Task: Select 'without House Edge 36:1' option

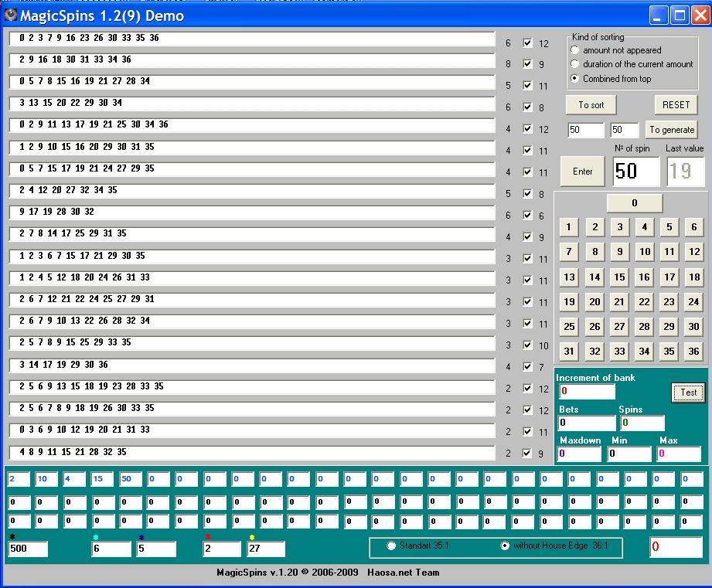Action: [x=505, y=546]
